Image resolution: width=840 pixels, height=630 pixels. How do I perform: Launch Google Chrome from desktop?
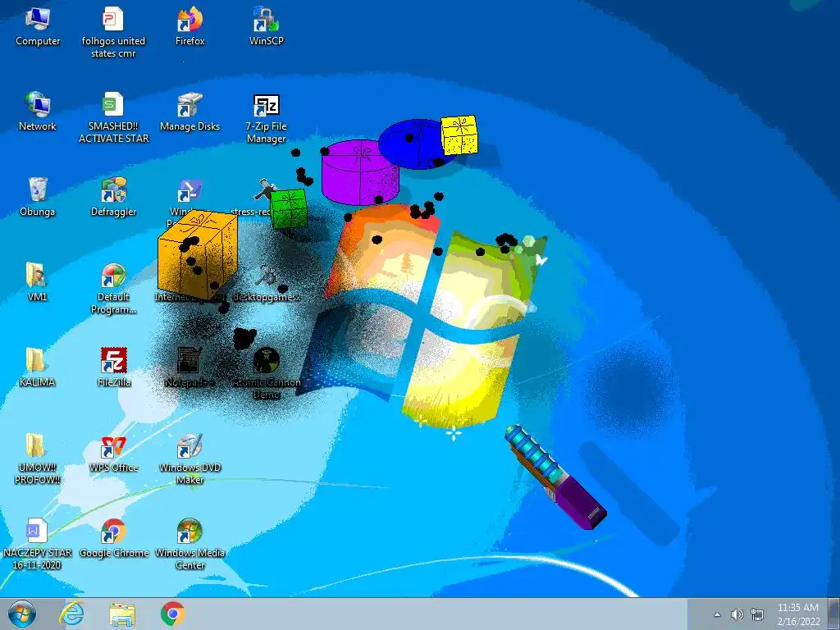[x=113, y=538]
